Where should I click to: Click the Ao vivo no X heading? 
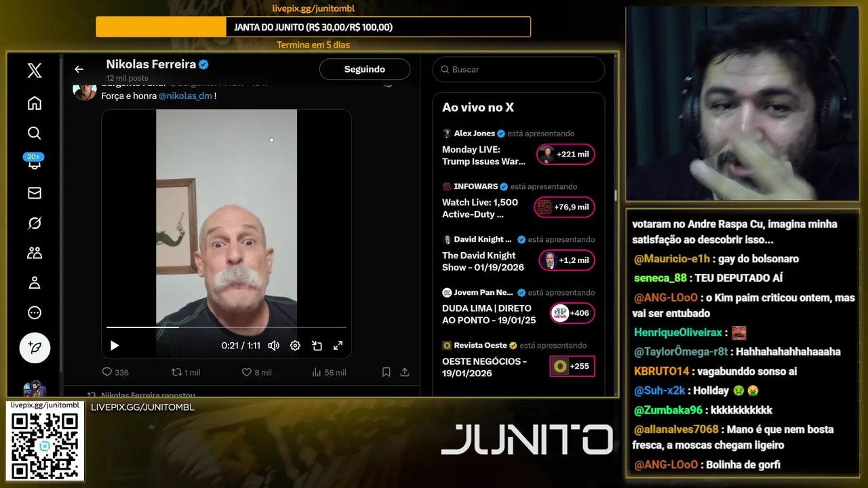pyautogui.click(x=478, y=107)
